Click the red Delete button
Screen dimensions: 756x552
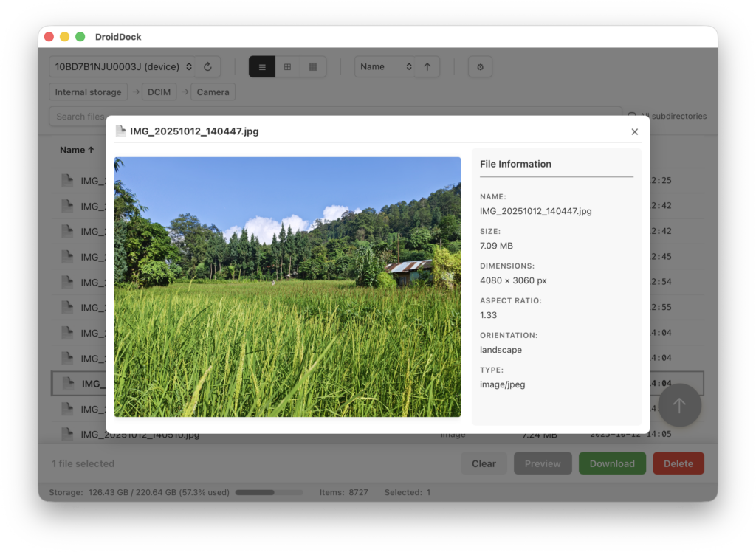(678, 463)
